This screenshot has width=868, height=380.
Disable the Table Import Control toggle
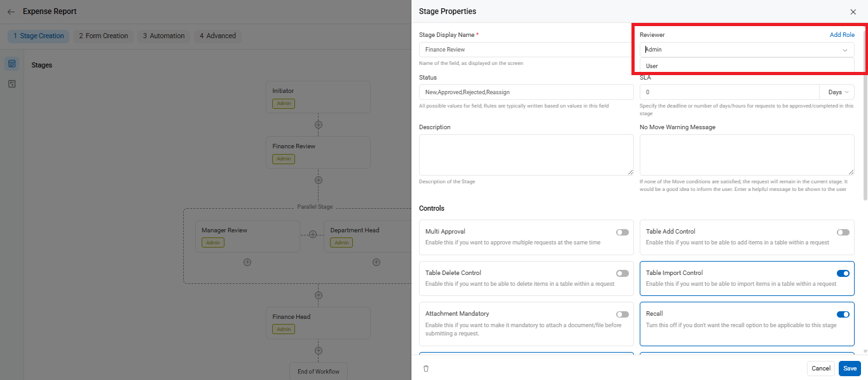[843, 273]
